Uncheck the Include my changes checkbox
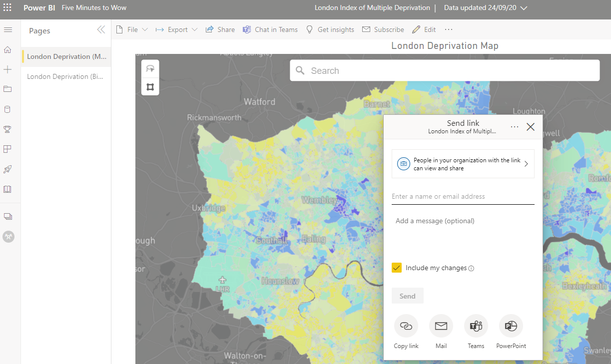The image size is (611, 364). (397, 268)
